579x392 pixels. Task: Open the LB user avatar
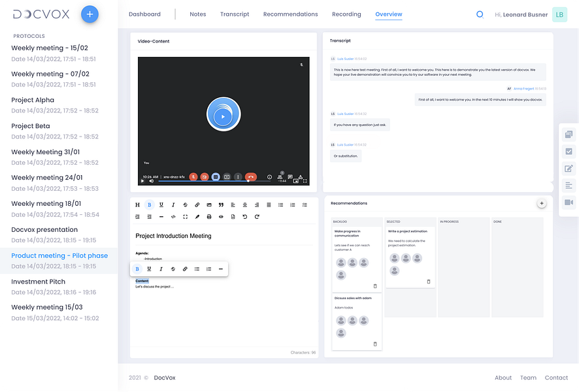(559, 15)
